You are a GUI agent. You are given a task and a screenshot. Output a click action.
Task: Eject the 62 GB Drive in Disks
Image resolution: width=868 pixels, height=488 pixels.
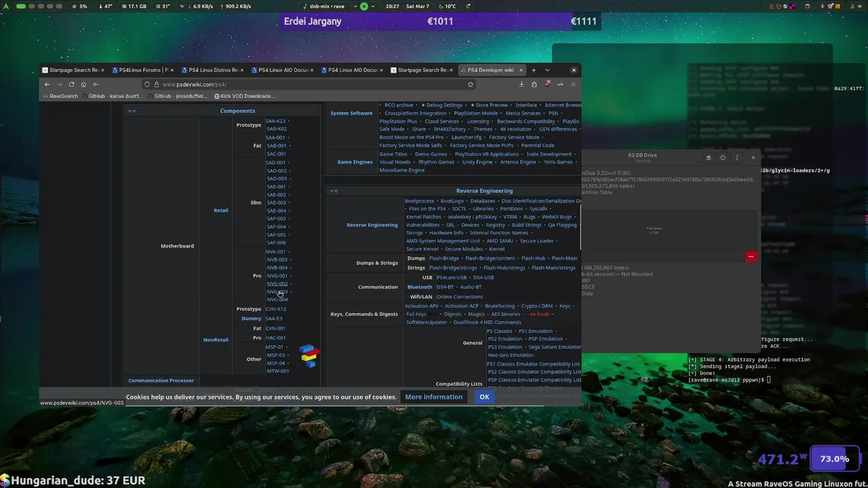point(709,157)
